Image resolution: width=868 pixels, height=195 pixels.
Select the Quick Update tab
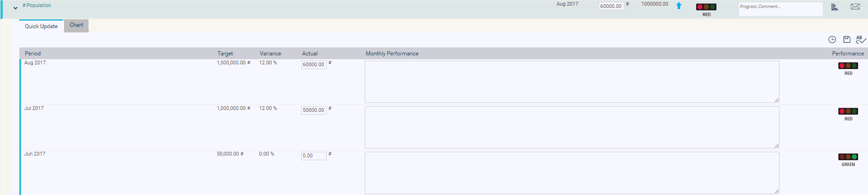pos(41,26)
